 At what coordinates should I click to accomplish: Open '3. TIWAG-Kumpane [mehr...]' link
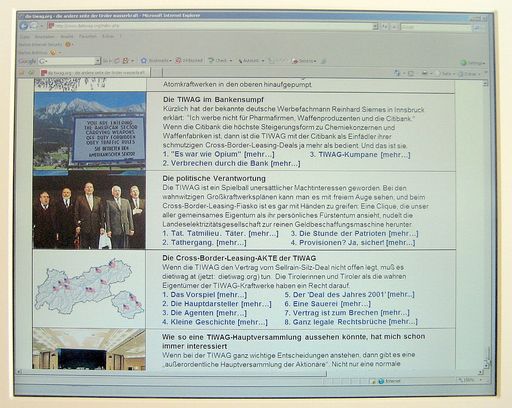pyautogui.click(x=360, y=155)
